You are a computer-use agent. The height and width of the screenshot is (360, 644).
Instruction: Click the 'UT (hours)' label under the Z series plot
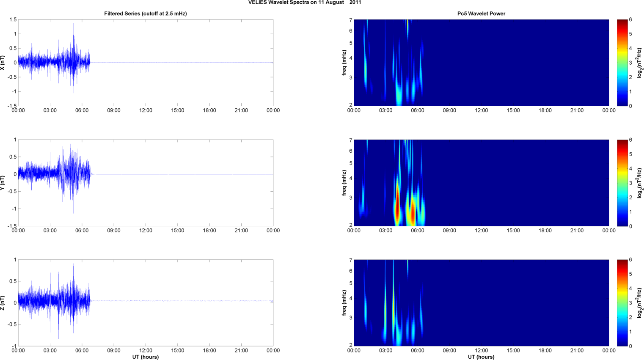click(146, 357)
